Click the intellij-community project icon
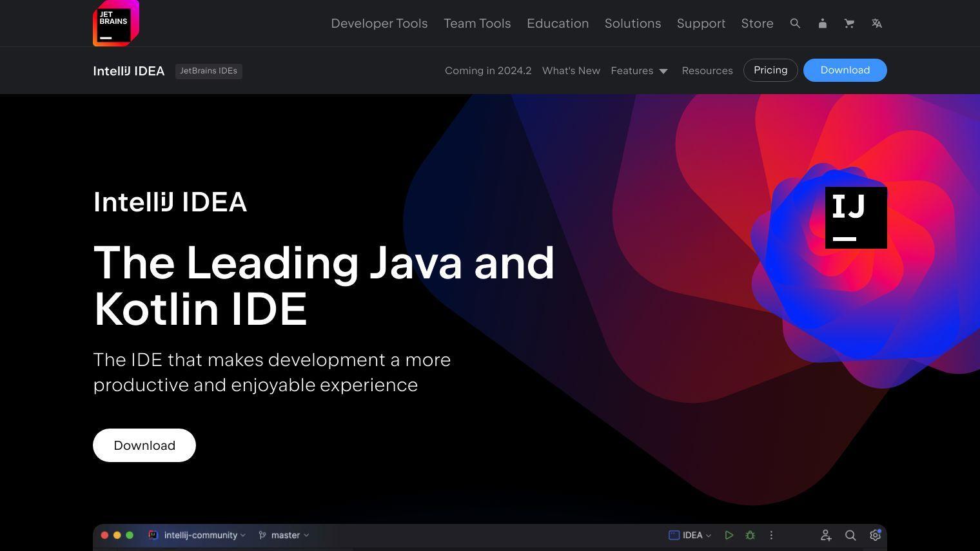This screenshot has width=980, height=551. click(x=153, y=535)
